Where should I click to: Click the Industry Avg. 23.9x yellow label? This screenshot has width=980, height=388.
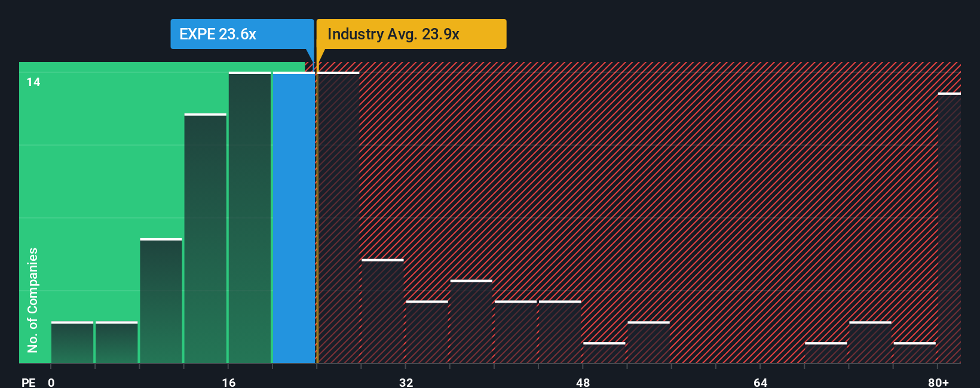point(411,34)
